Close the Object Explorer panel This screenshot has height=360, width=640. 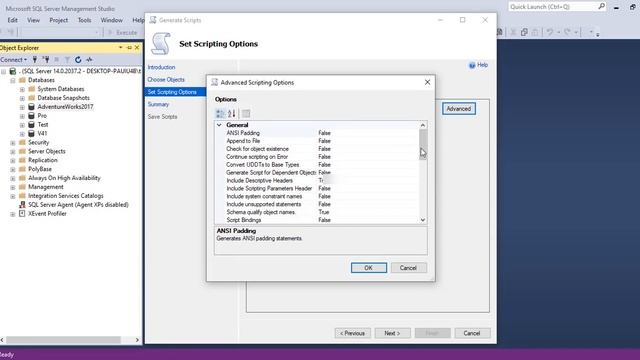(137, 48)
